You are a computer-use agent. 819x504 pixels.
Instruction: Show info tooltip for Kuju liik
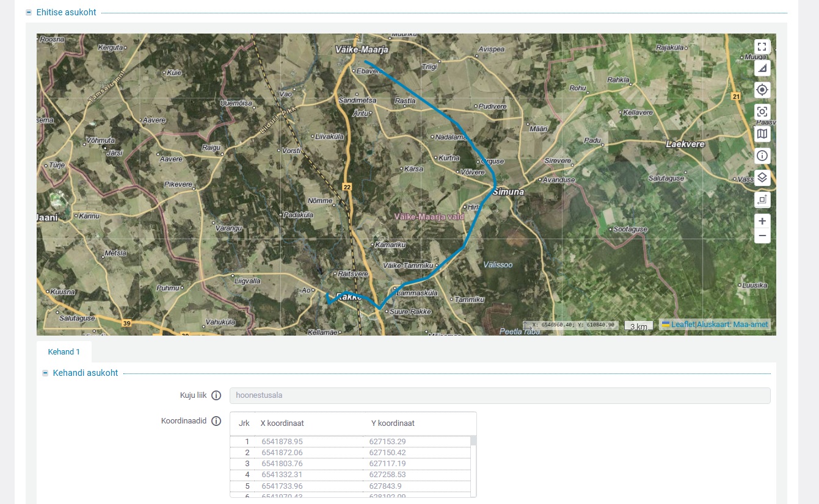(x=216, y=395)
